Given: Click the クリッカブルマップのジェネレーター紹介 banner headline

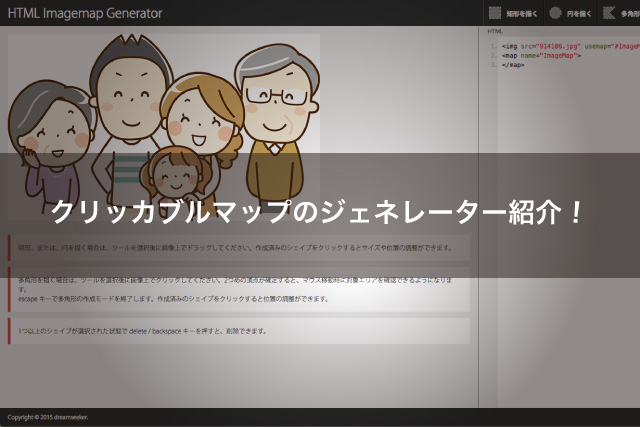Looking at the screenshot, I should (x=316, y=212).
